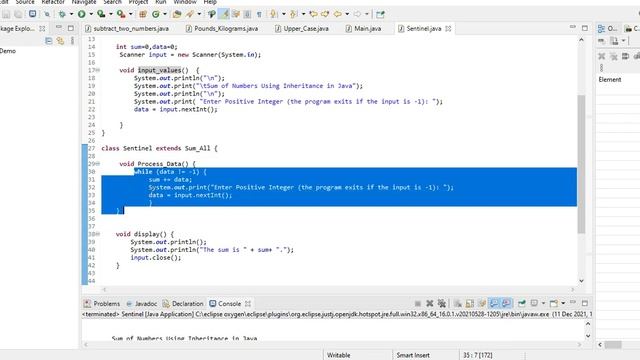The width and height of the screenshot is (640, 360).
Task: Click the Last Edit Location icon
Action: coord(313,14)
